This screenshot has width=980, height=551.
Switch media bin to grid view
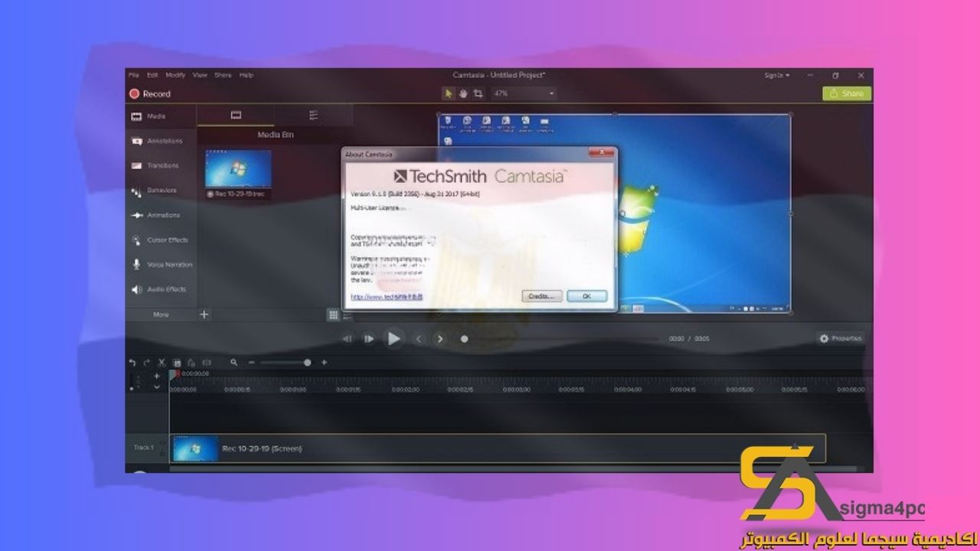pos(333,315)
